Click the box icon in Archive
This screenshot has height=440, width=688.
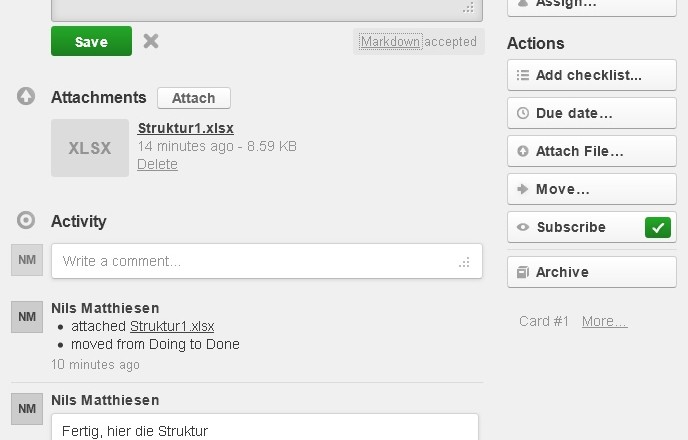[x=523, y=272]
